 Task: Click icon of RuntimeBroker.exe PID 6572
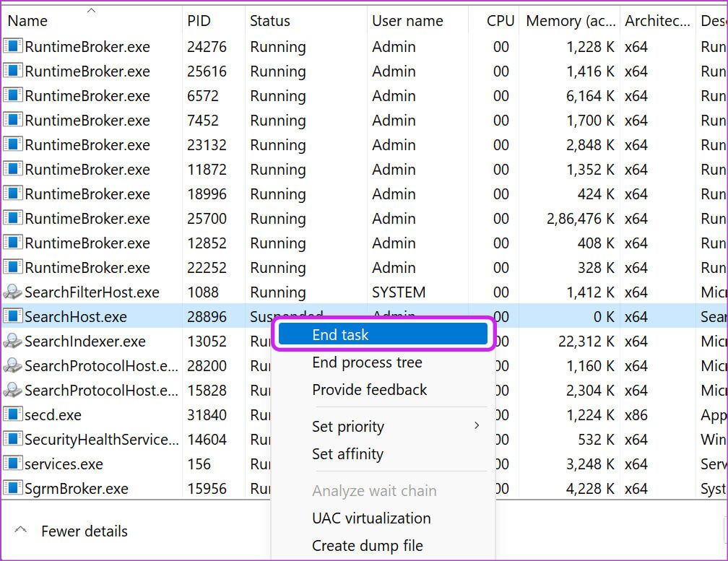tap(12, 95)
